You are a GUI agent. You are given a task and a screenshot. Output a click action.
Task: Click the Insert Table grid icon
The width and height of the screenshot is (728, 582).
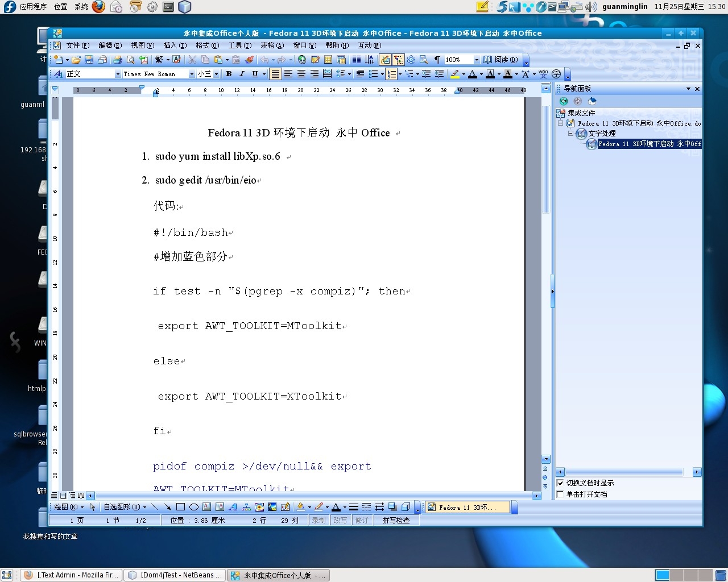(328, 60)
